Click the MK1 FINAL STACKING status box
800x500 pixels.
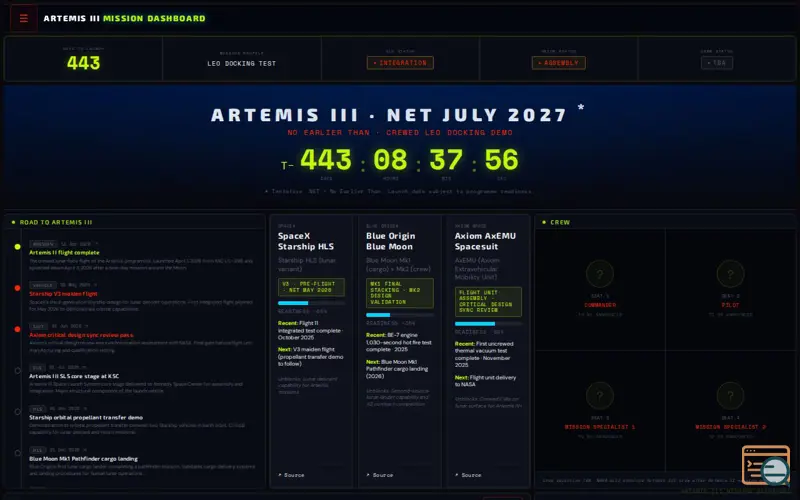399,293
